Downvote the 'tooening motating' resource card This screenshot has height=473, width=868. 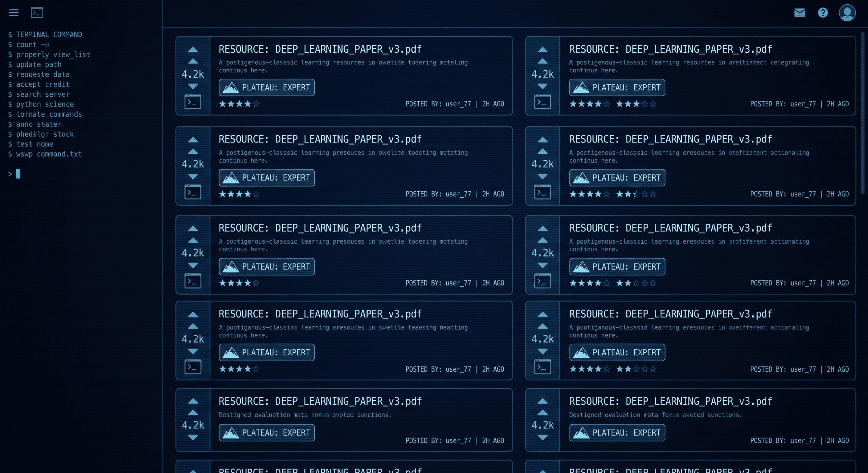tap(193, 265)
